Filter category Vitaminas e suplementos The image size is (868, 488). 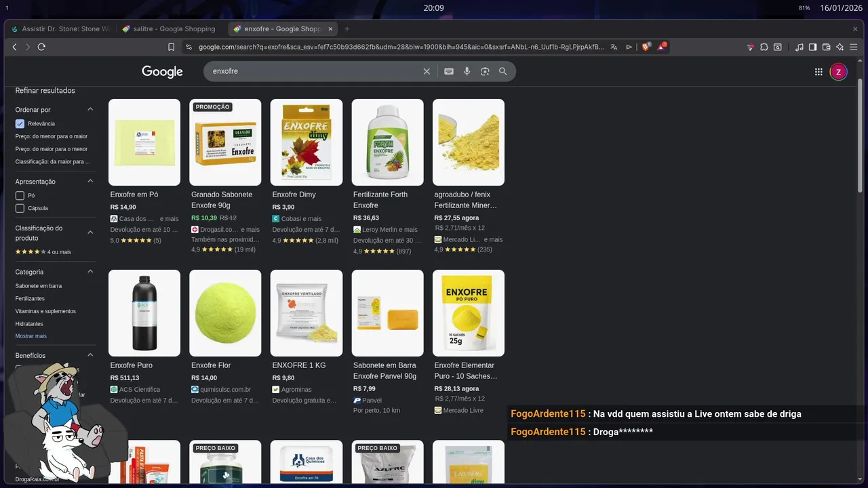coord(45,312)
